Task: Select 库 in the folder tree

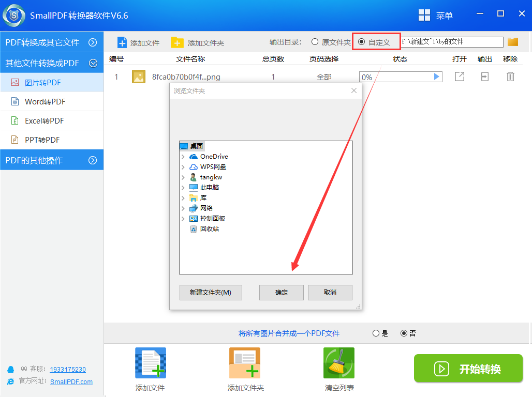Action: coord(203,198)
